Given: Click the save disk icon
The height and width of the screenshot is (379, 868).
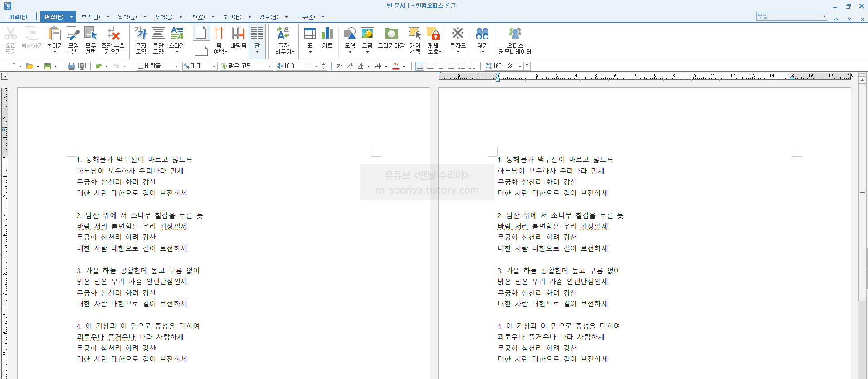Looking at the screenshot, I should click(x=47, y=66).
